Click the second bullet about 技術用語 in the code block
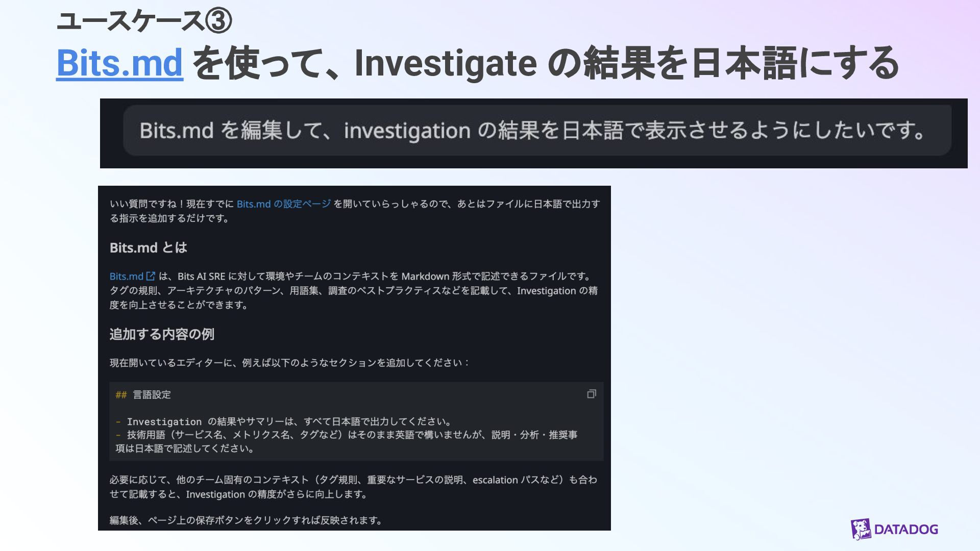 pos(347,435)
